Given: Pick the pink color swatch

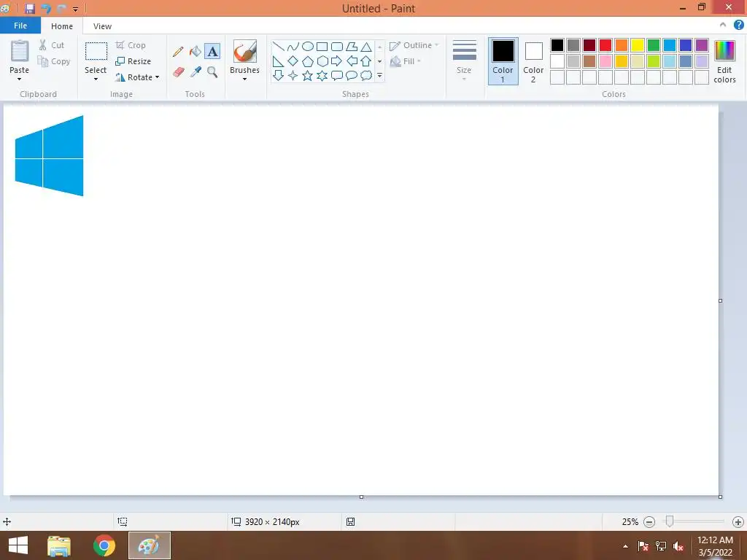Looking at the screenshot, I should 605,61.
